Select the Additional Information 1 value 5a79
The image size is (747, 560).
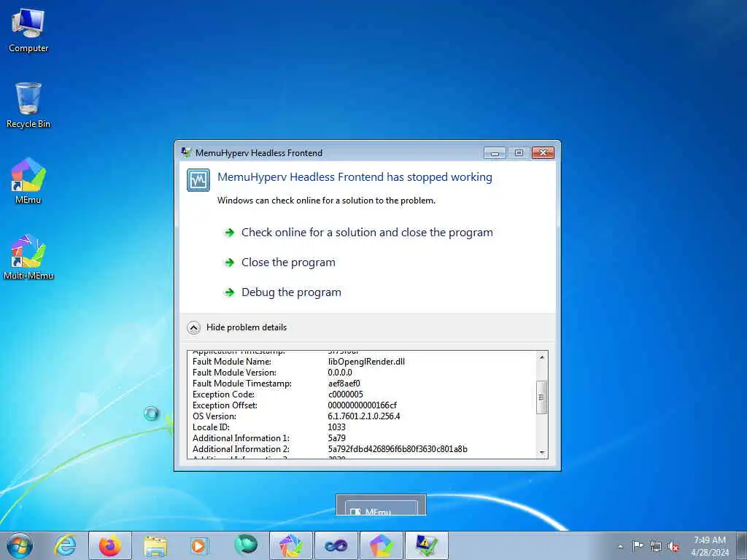click(337, 438)
